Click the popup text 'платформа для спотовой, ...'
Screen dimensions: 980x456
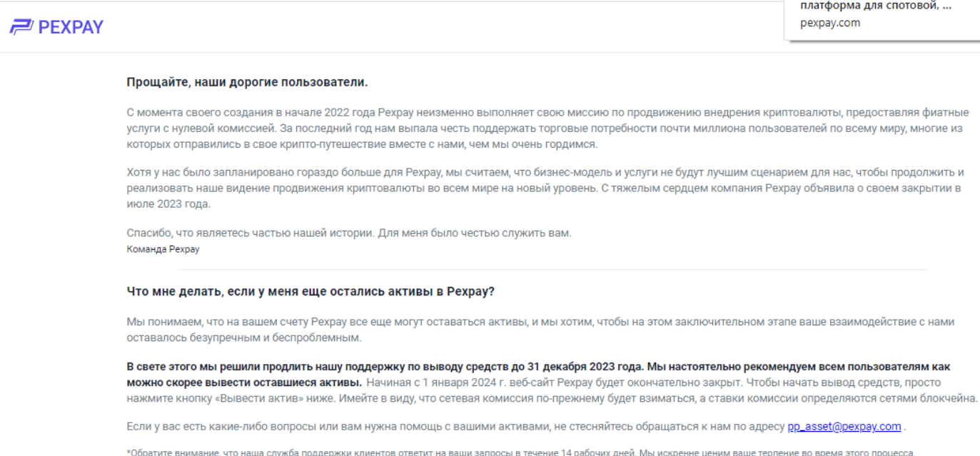(874, 7)
